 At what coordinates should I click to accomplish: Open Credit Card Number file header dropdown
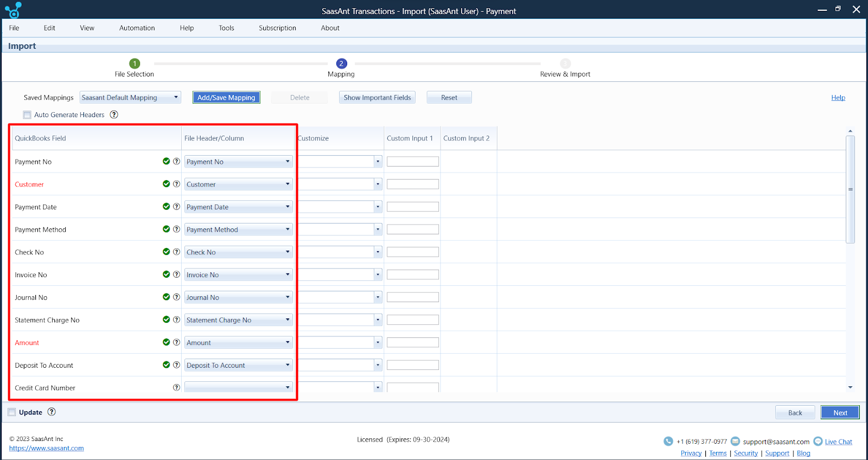coord(238,387)
